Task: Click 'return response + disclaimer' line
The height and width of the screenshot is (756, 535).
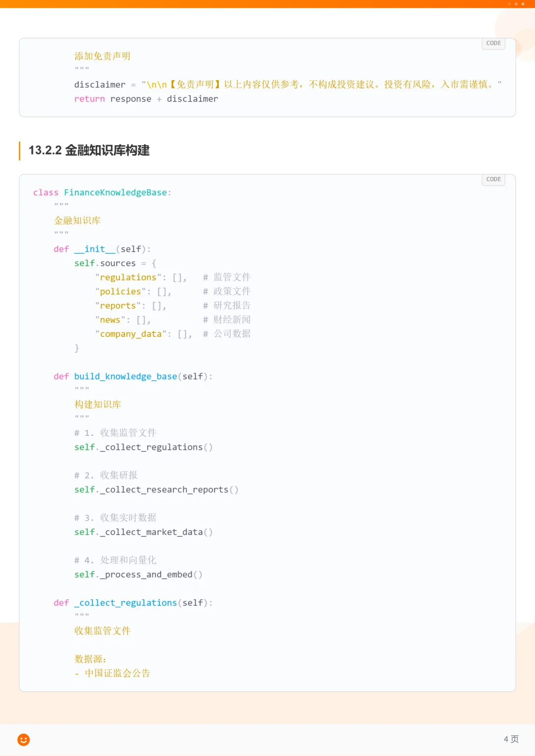Action: coord(146,99)
